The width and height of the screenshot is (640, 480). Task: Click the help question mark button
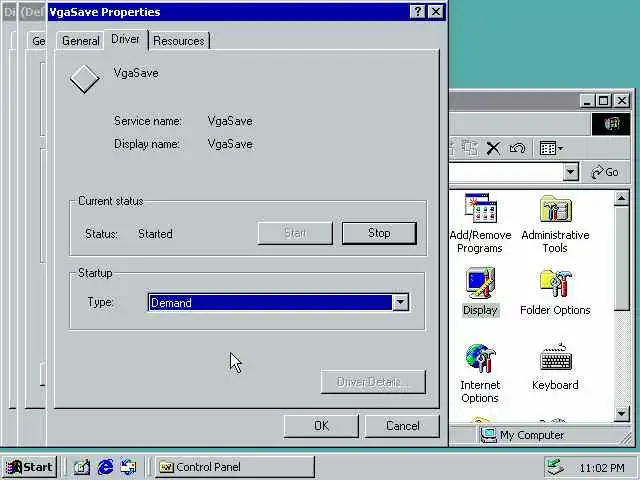pyautogui.click(x=418, y=11)
